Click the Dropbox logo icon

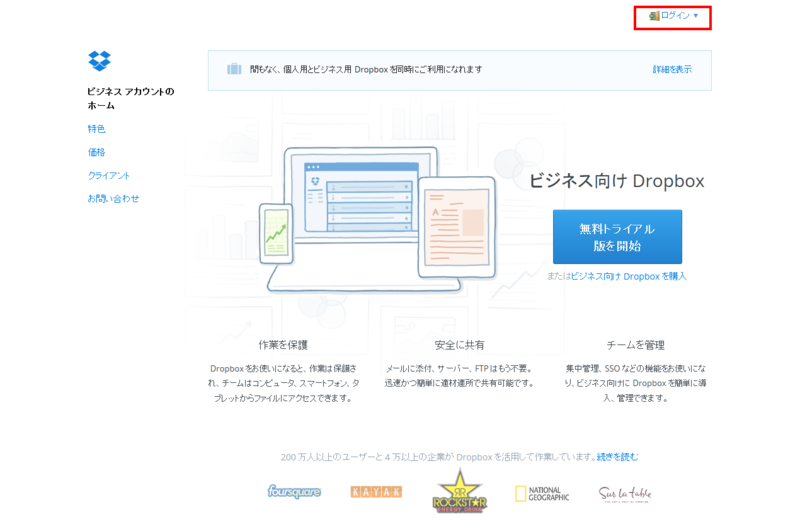(x=99, y=61)
